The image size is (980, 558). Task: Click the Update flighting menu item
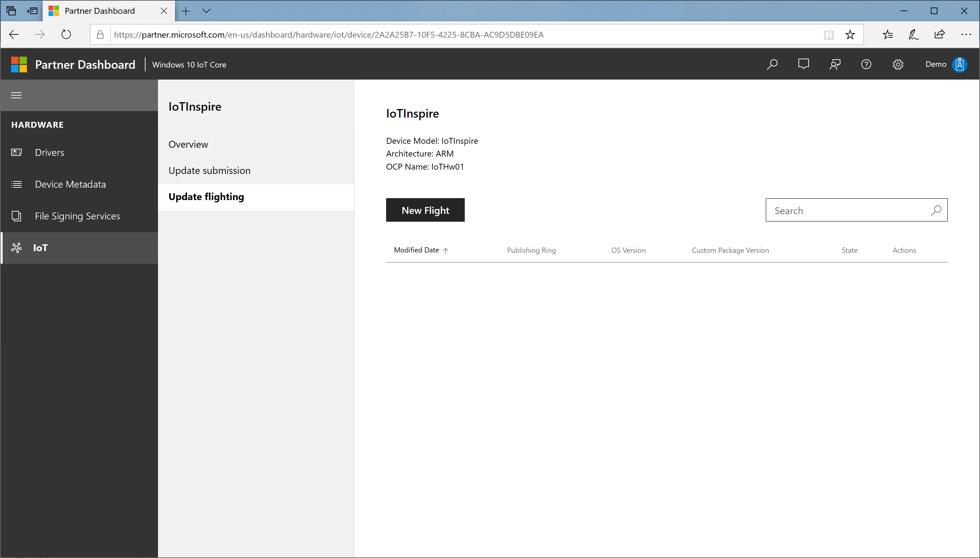click(x=206, y=196)
